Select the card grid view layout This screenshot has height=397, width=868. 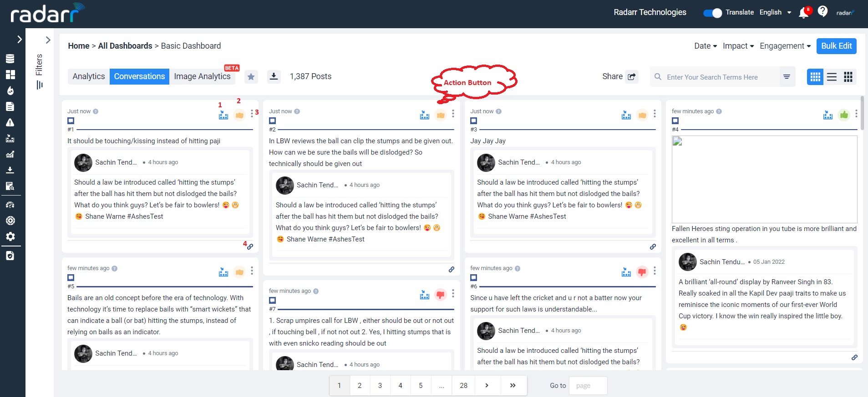(815, 77)
